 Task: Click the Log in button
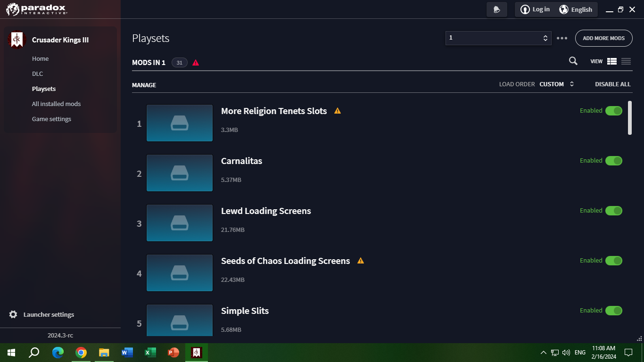coord(536,9)
